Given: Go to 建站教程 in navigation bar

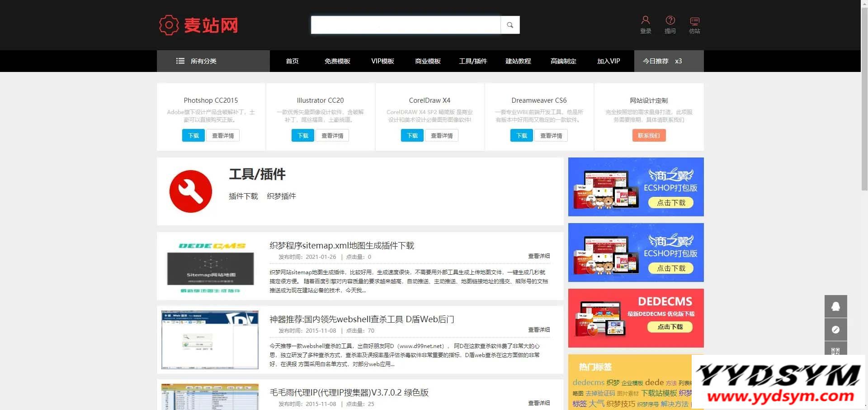Looking at the screenshot, I should (518, 61).
